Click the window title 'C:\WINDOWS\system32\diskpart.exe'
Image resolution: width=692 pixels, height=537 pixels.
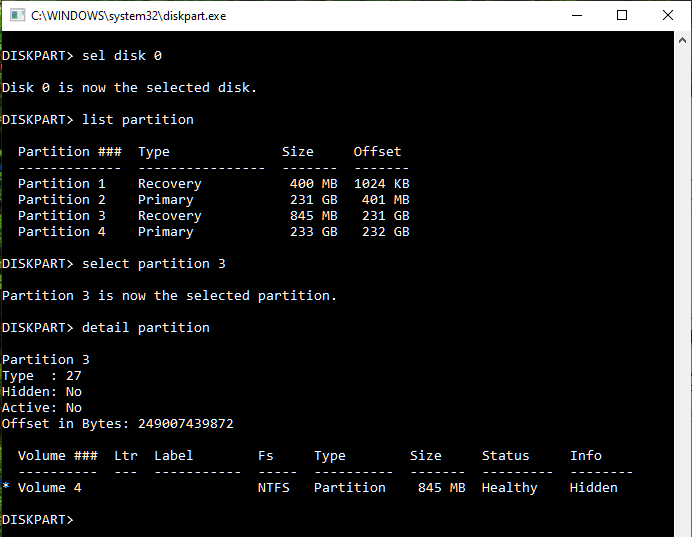tap(128, 16)
